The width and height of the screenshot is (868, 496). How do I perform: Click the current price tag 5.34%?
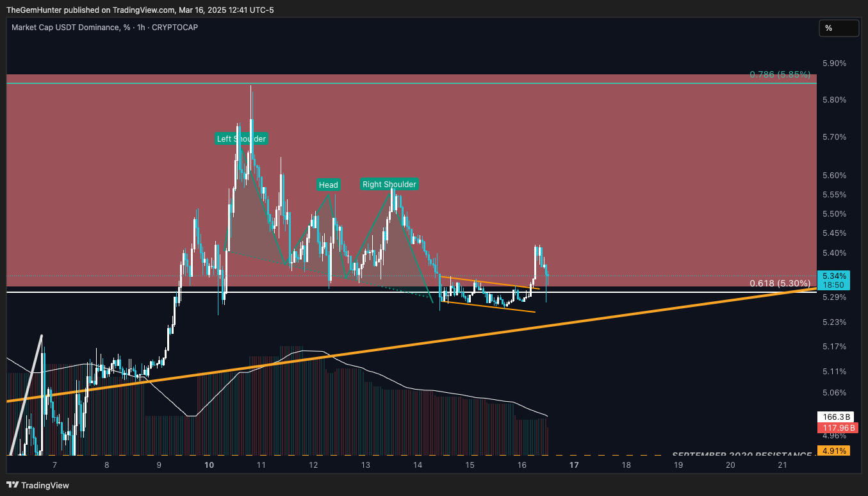pyautogui.click(x=833, y=280)
